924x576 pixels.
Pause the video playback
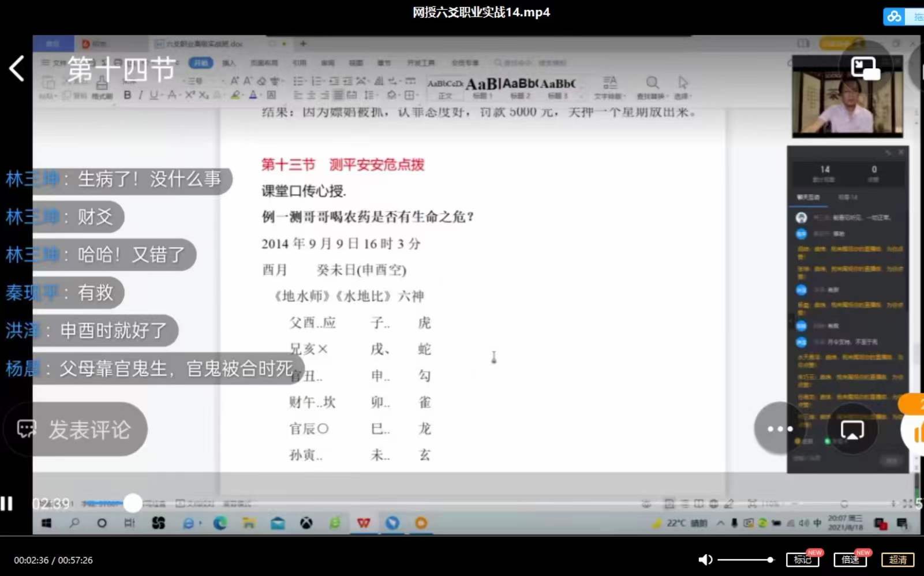pos(7,504)
